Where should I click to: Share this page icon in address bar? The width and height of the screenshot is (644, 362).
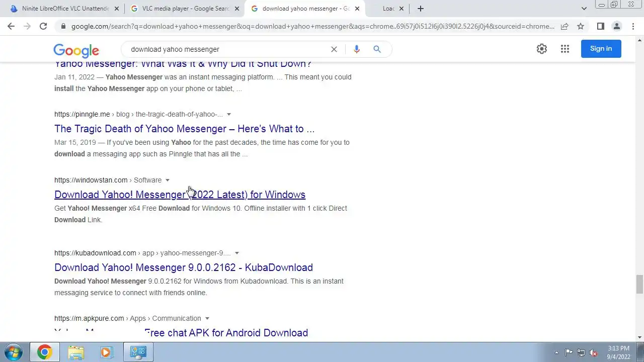[565, 26]
